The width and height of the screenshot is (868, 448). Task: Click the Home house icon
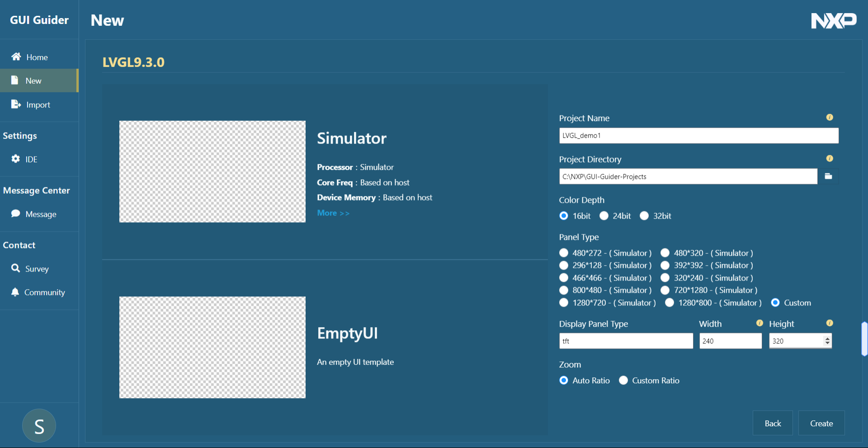pyautogui.click(x=16, y=57)
